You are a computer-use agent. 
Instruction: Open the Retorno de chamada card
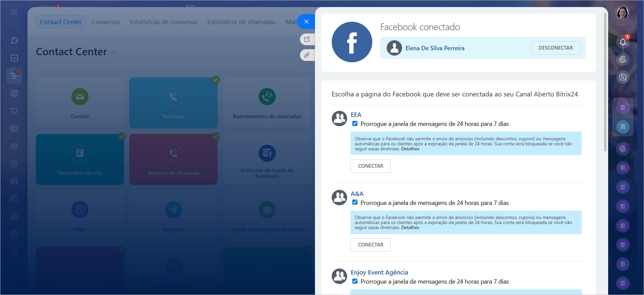click(x=173, y=159)
